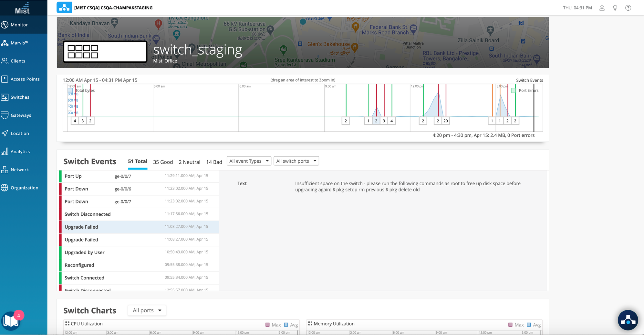Toggle the Port Errors legend checkbox
Image resolution: width=644 pixels, height=335 pixels.
[514, 91]
